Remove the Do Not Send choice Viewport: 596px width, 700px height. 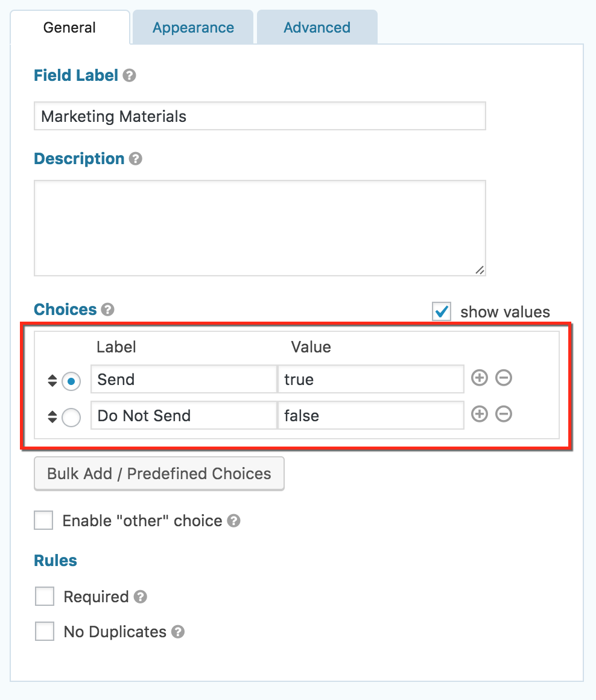(504, 415)
